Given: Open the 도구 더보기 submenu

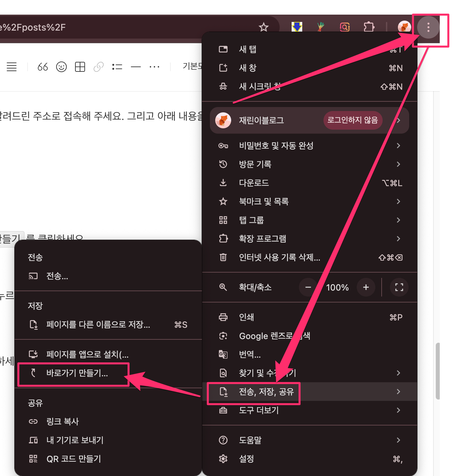Looking at the screenshot, I should pos(259,410).
